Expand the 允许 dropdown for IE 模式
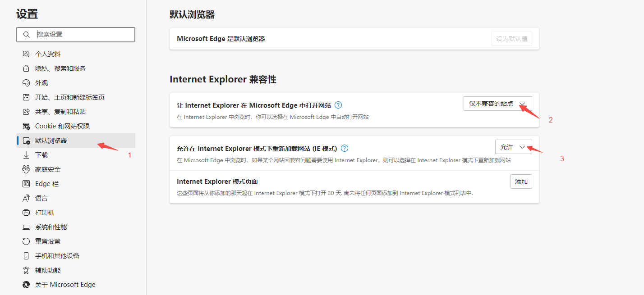This screenshot has width=644, height=295. coord(514,146)
